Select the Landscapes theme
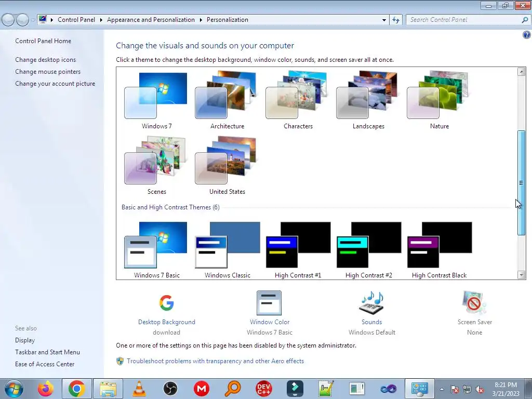The width and height of the screenshot is (532, 399). point(368,100)
